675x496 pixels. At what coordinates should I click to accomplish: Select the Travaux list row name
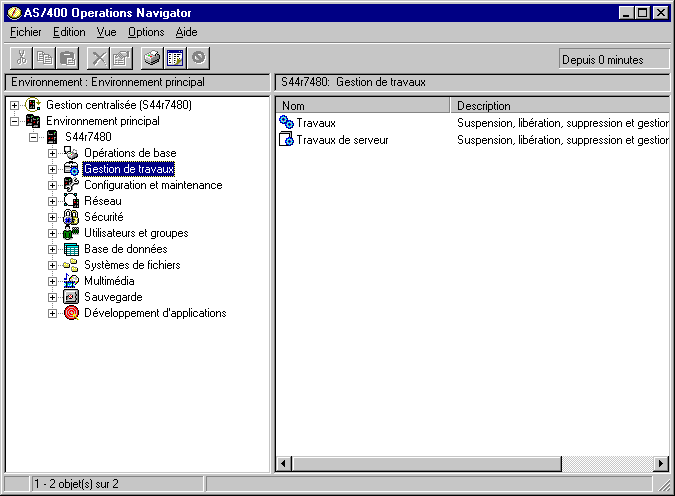click(x=316, y=123)
